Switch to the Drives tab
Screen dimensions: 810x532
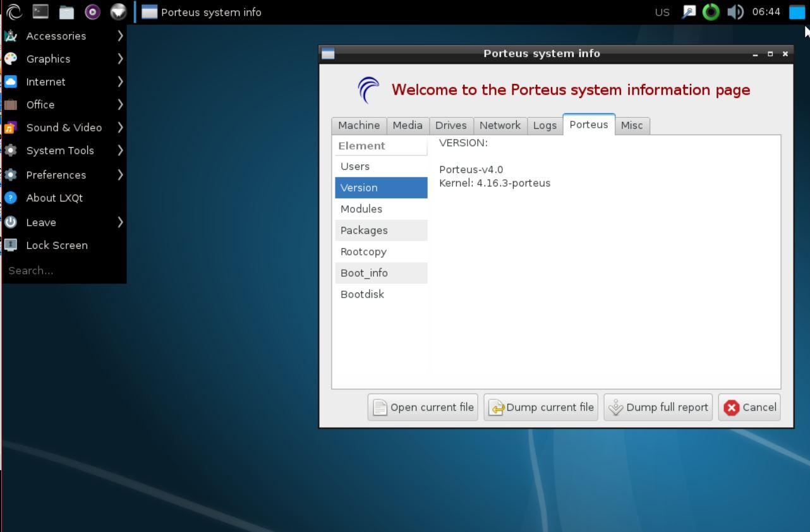(451, 125)
